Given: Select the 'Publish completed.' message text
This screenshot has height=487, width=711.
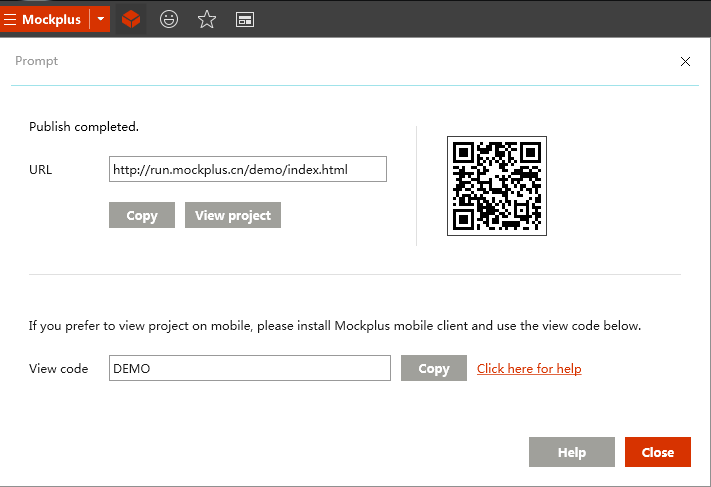Looking at the screenshot, I should click(x=84, y=127).
